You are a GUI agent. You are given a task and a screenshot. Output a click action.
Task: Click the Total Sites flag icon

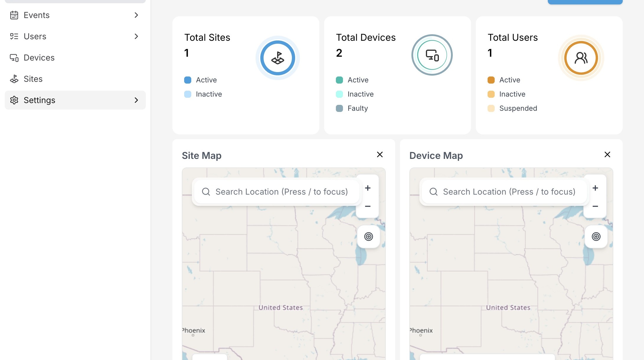click(277, 58)
